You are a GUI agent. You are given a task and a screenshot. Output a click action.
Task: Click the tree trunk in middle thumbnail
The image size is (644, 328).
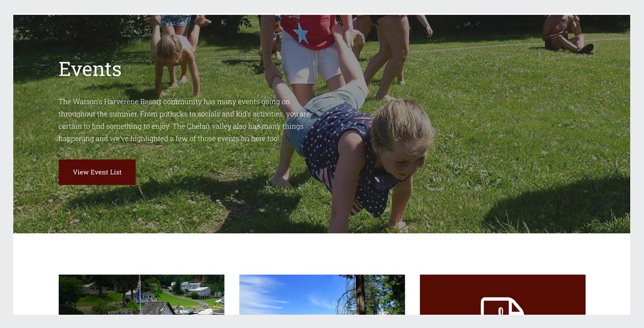[x=361, y=295]
